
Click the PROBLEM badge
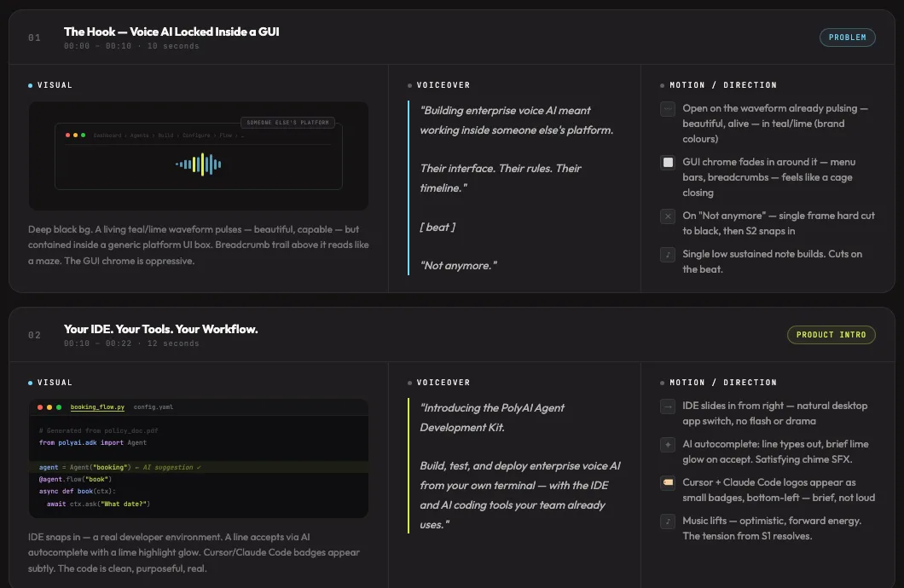[x=848, y=37]
